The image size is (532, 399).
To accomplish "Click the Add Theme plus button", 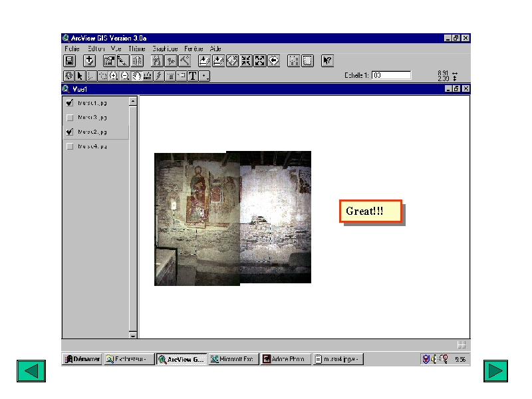I will coord(89,61).
